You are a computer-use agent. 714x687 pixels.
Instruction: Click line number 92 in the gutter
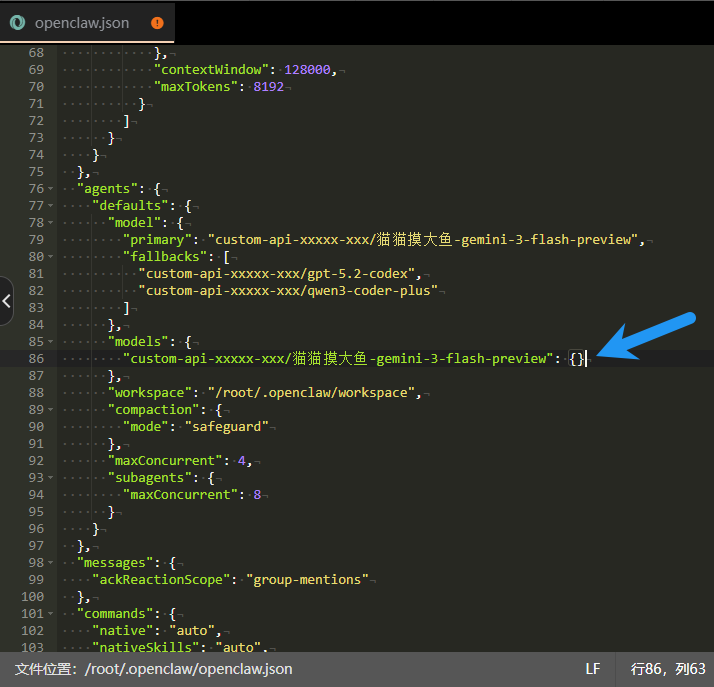click(x=35, y=460)
